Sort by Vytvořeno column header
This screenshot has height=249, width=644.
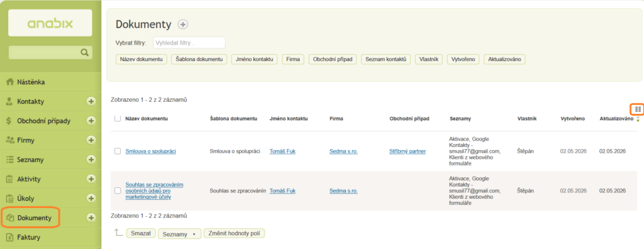coord(572,118)
